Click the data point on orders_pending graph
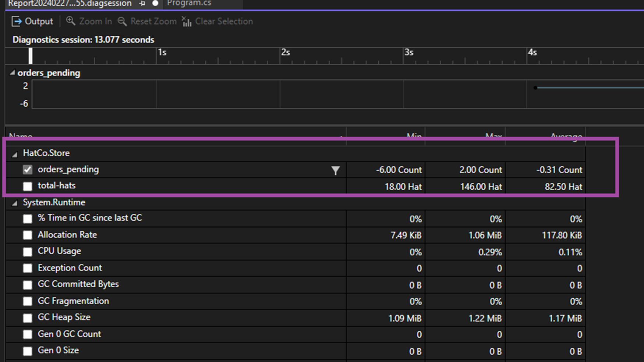644x362 pixels. (535, 88)
